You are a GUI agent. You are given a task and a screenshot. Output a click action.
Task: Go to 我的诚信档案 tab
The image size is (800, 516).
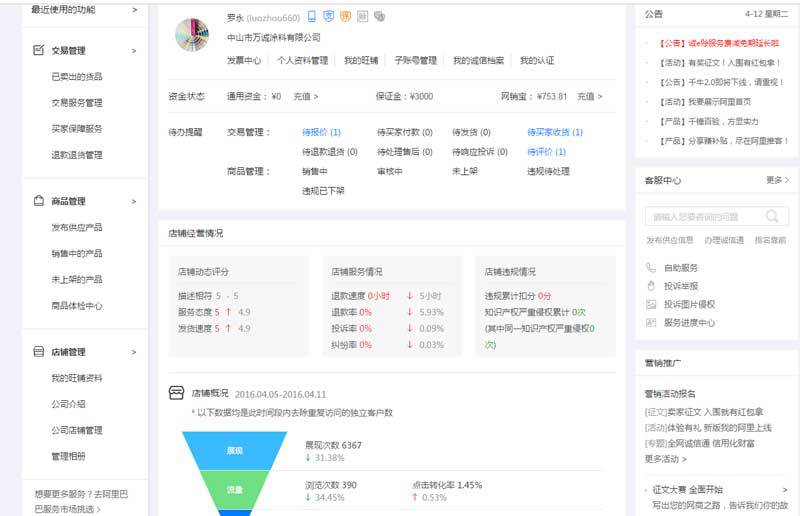coord(479,60)
